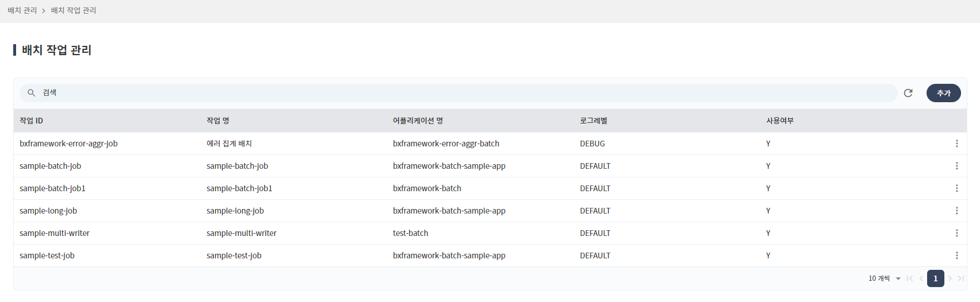980x302 pixels.
Task: Focus the 검색 search field
Action: click(x=458, y=92)
